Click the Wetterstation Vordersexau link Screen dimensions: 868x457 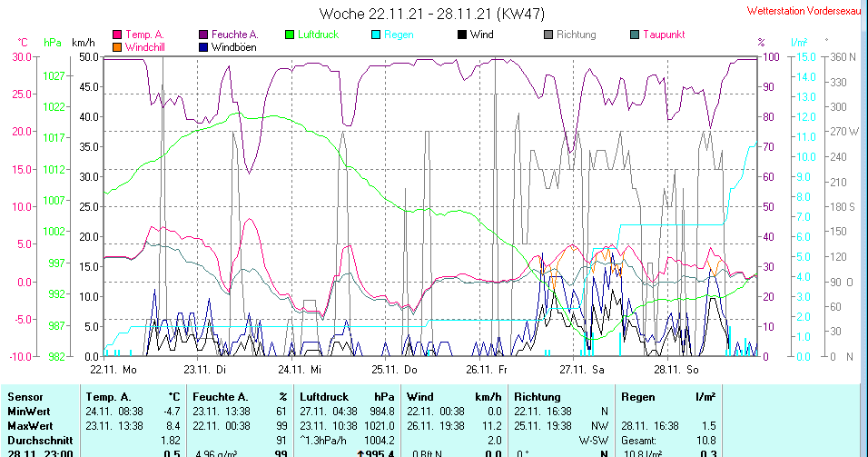(x=804, y=11)
